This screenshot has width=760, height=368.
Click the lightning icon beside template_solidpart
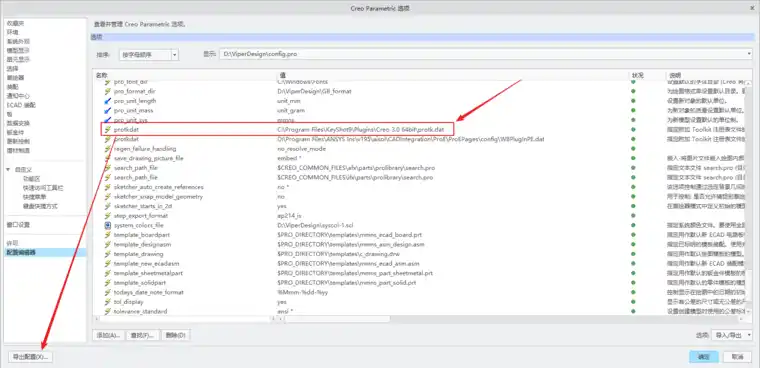point(108,283)
